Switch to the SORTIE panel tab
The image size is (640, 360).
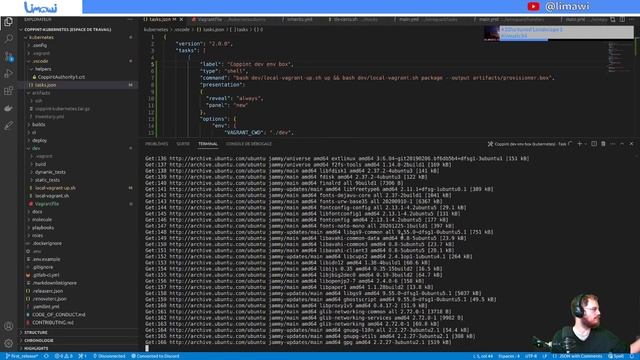[183, 144]
